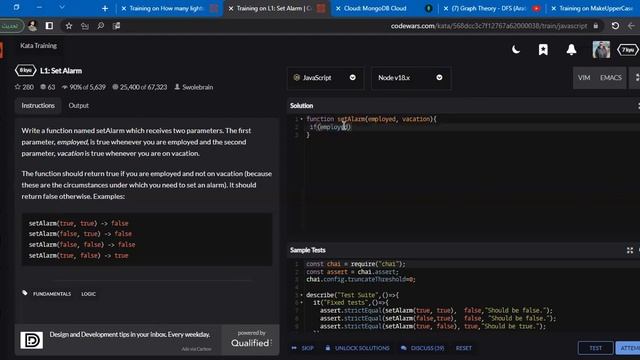
Task: Go back using the browser arrow
Action: pos(631,26)
